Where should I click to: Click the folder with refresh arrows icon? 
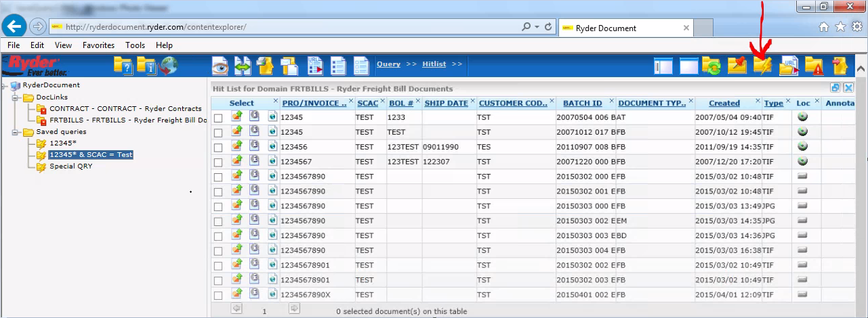click(711, 66)
